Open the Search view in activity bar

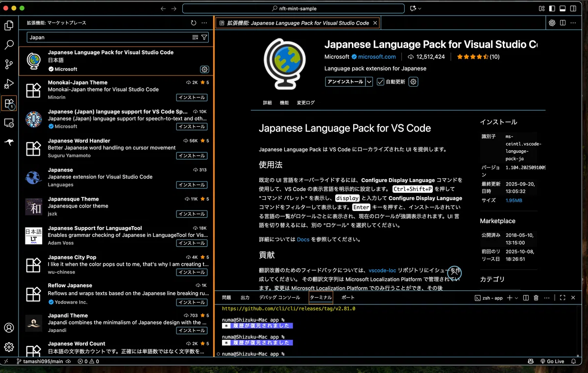point(9,45)
